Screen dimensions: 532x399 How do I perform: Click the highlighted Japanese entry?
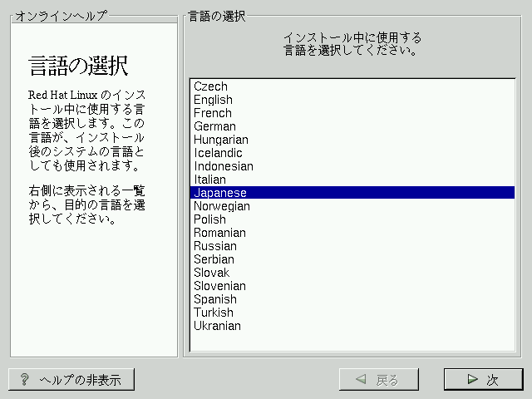(219, 193)
